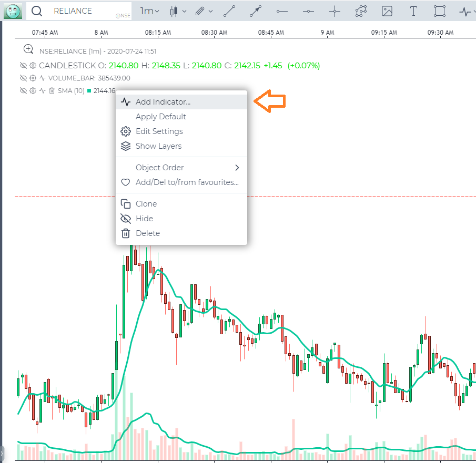Select the text annotation tool
Screen dimensions: 476x463
(x=413, y=11)
